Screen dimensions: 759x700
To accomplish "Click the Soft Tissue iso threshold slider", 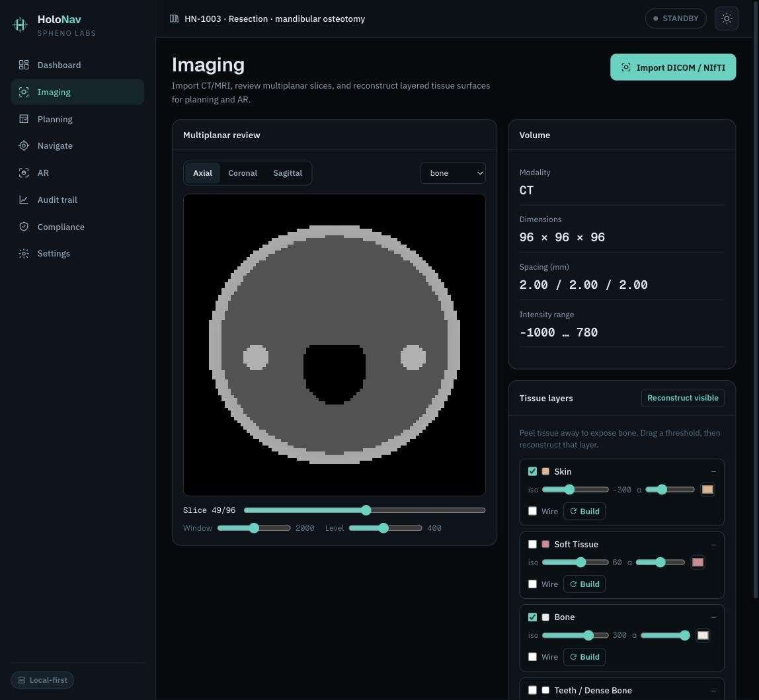I will click(575, 562).
